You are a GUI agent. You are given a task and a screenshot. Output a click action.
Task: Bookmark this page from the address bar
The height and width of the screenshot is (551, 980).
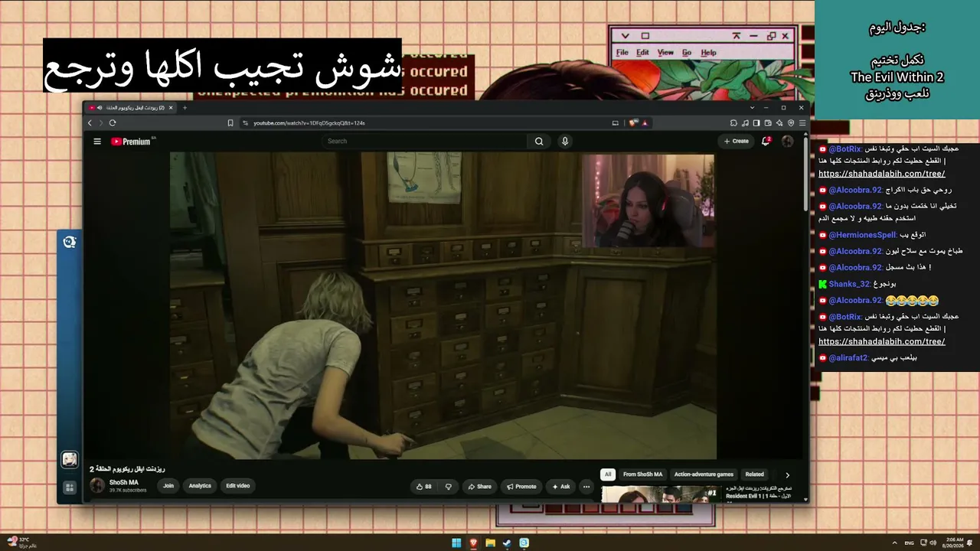(x=230, y=122)
